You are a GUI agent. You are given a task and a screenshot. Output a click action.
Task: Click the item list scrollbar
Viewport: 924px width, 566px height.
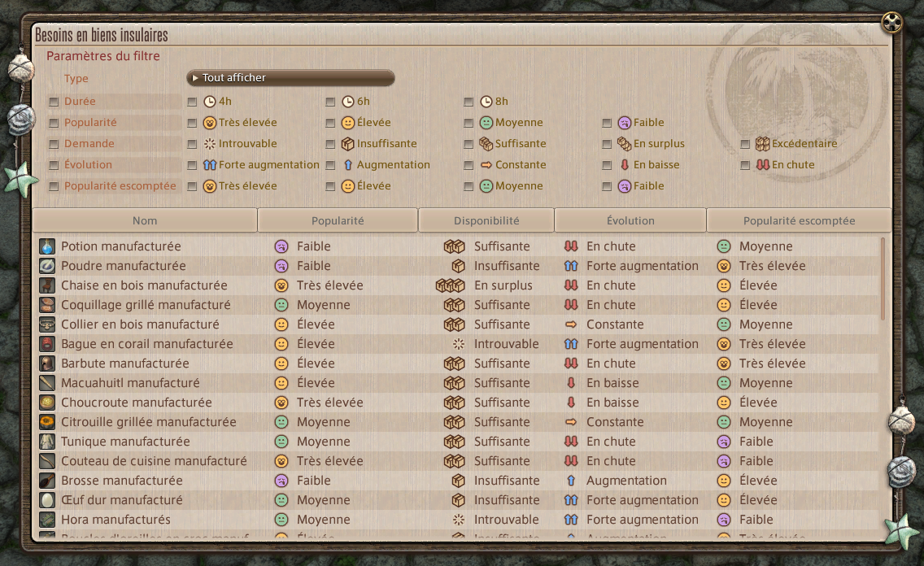[883, 279]
